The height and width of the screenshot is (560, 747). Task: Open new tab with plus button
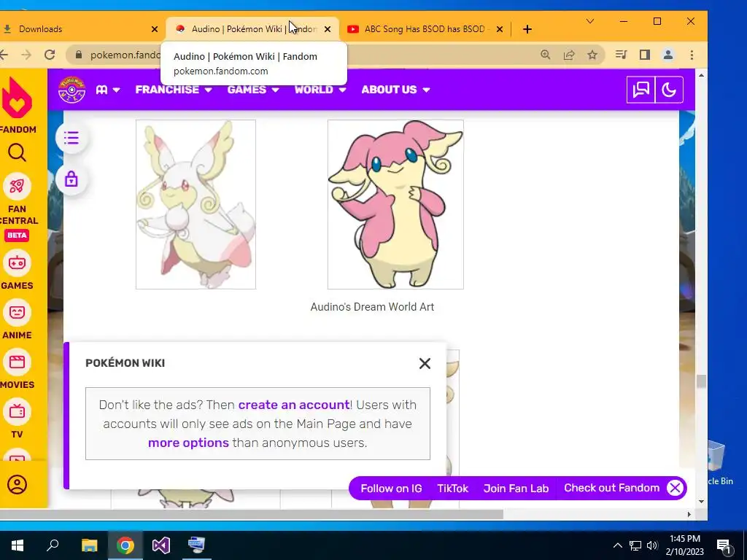click(x=527, y=29)
